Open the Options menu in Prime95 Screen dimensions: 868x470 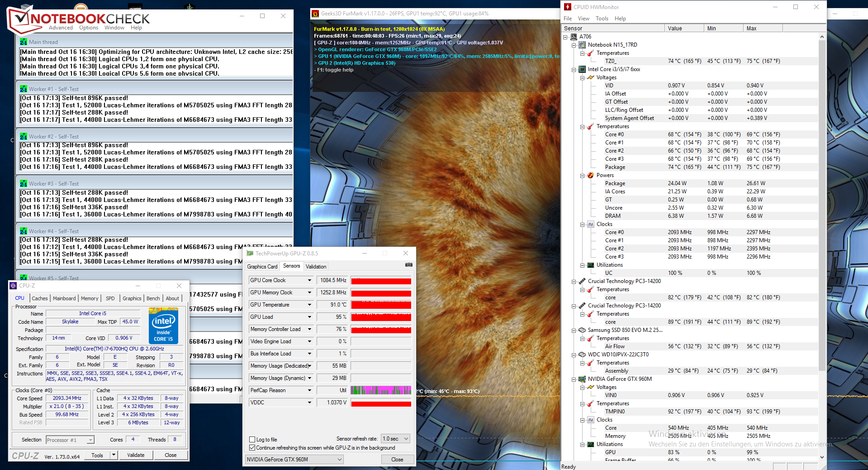point(89,28)
